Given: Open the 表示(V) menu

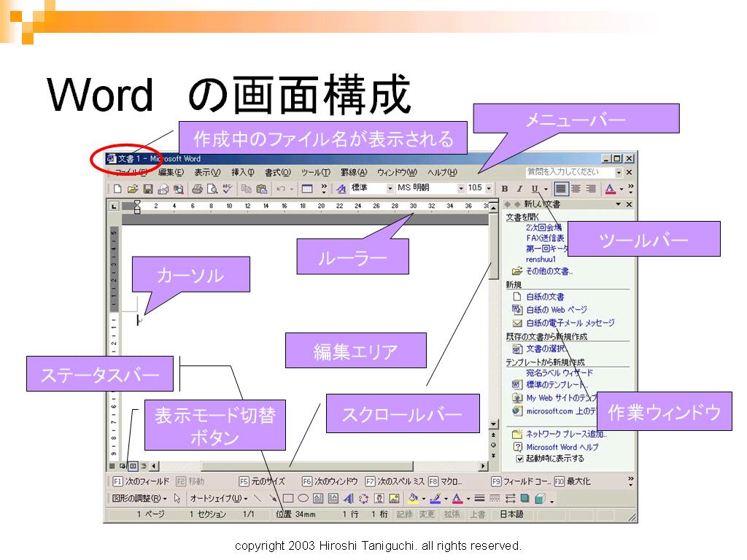Looking at the screenshot, I should (207, 172).
